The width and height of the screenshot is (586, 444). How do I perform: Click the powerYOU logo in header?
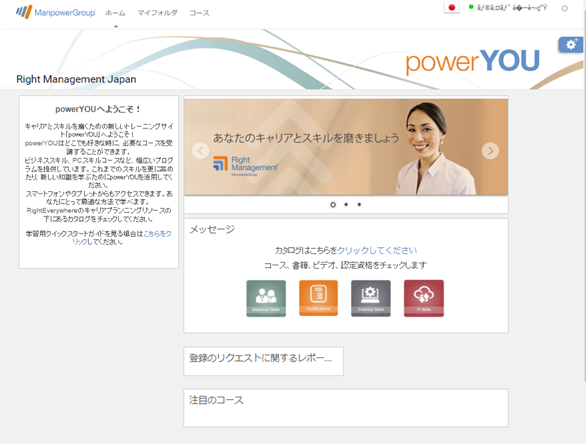point(473,61)
